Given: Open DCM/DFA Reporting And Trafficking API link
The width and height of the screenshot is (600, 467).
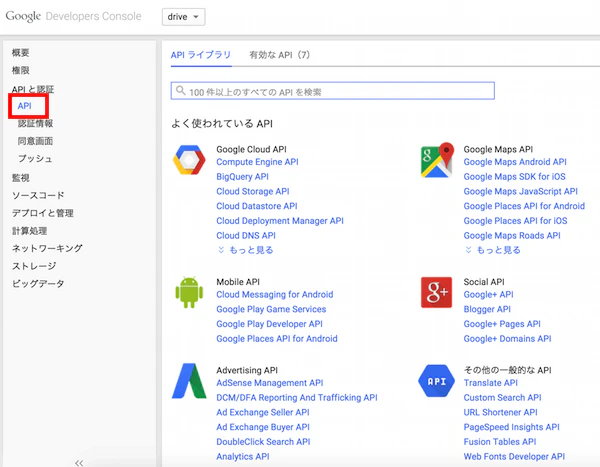Looking at the screenshot, I should click(x=297, y=397).
